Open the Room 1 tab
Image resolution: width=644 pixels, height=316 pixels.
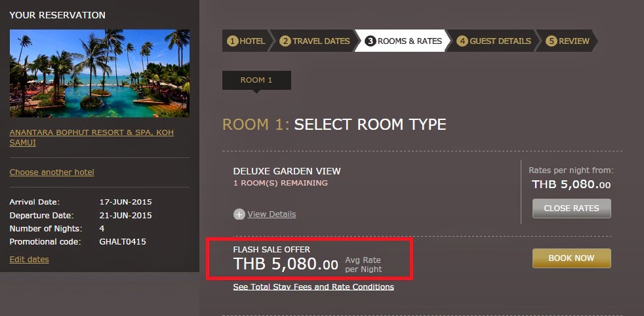tap(256, 81)
